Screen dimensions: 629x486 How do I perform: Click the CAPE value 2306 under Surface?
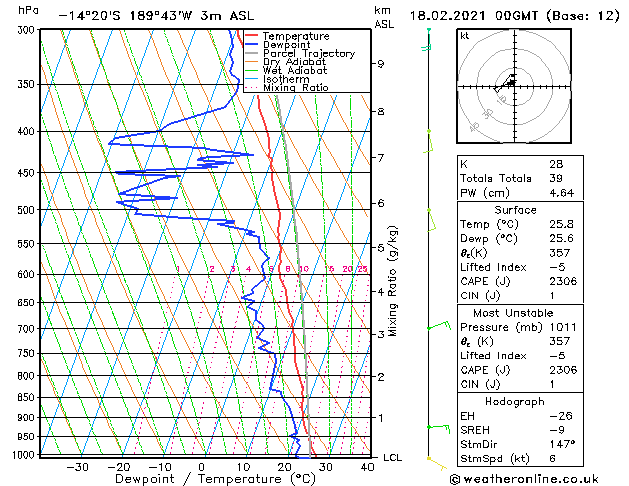563,281
